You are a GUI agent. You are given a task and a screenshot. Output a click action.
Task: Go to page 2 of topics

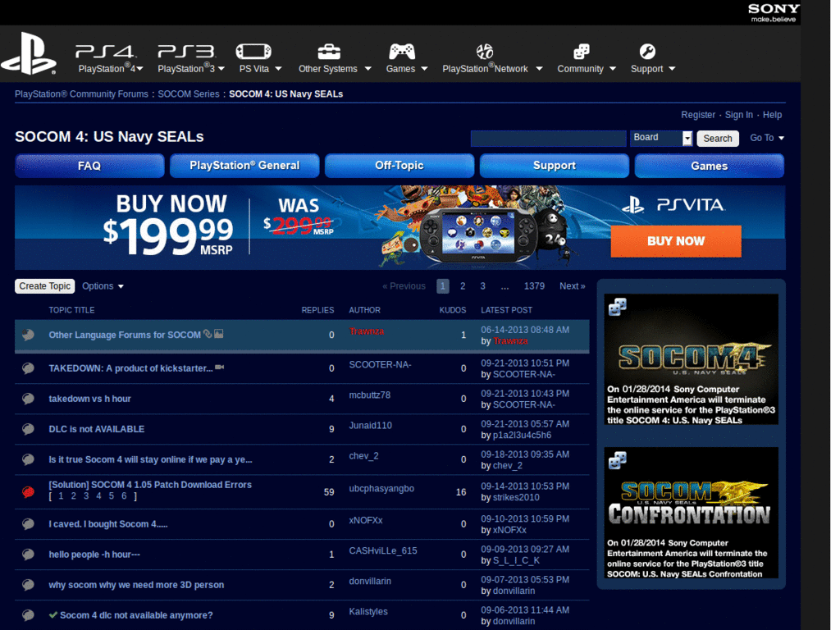tap(463, 286)
